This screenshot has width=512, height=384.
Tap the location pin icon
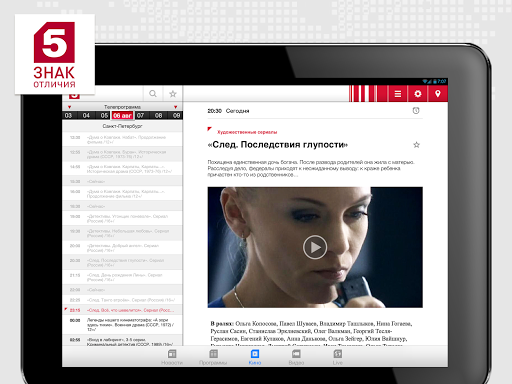(438, 94)
